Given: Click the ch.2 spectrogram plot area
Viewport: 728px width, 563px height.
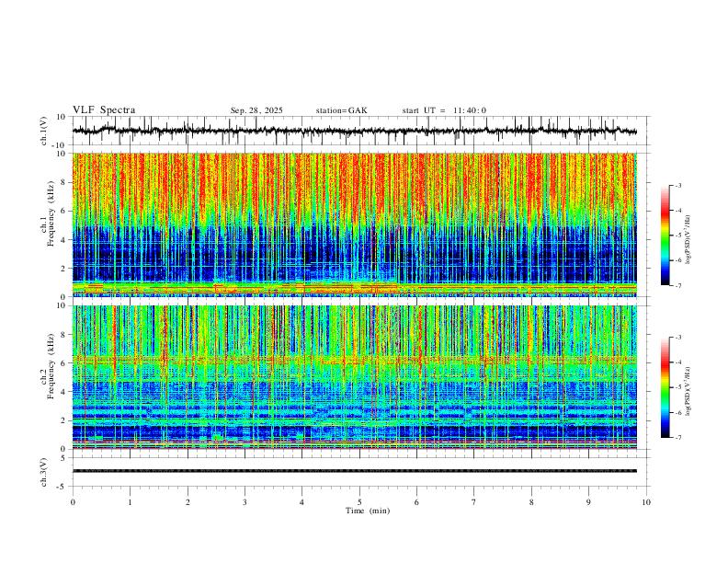Looking at the screenshot, I should tap(355, 377).
